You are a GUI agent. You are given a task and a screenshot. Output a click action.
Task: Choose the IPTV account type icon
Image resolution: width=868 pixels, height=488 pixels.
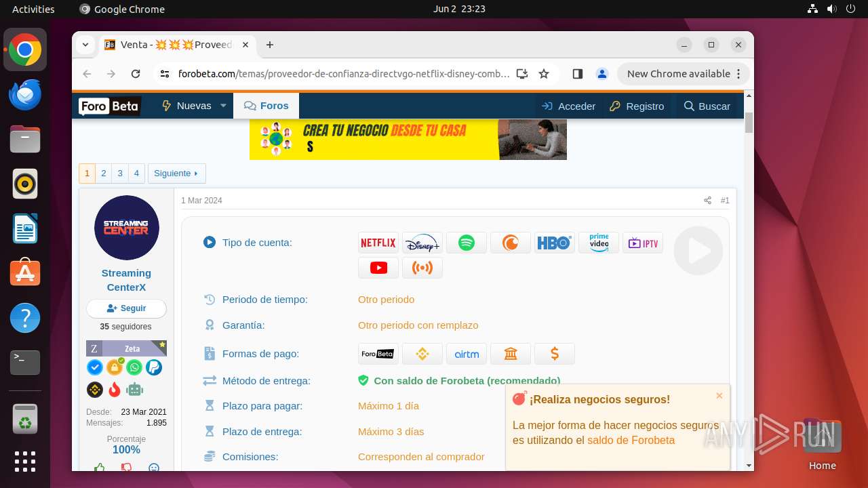(643, 243)
